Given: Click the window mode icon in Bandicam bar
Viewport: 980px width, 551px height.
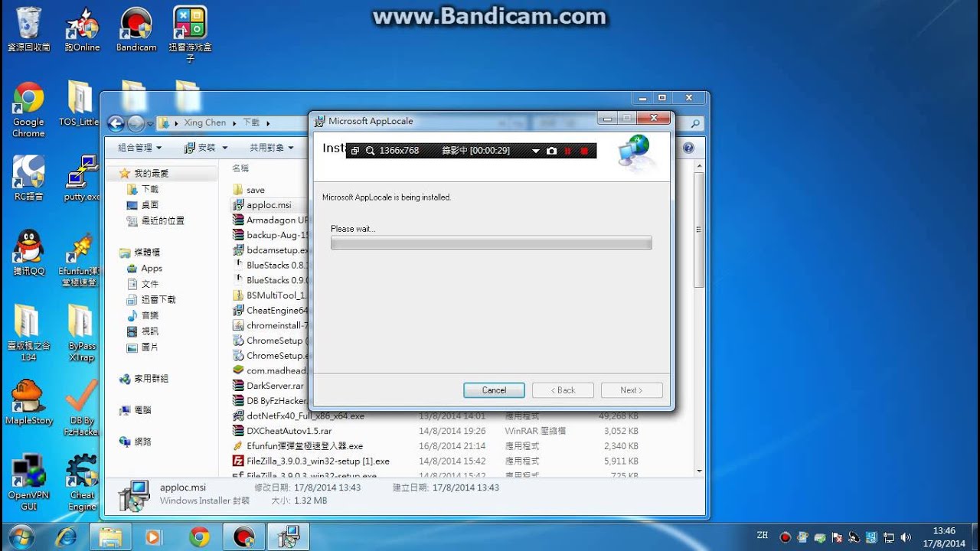Looking at the screenshot, I should (x=355, y=151).
